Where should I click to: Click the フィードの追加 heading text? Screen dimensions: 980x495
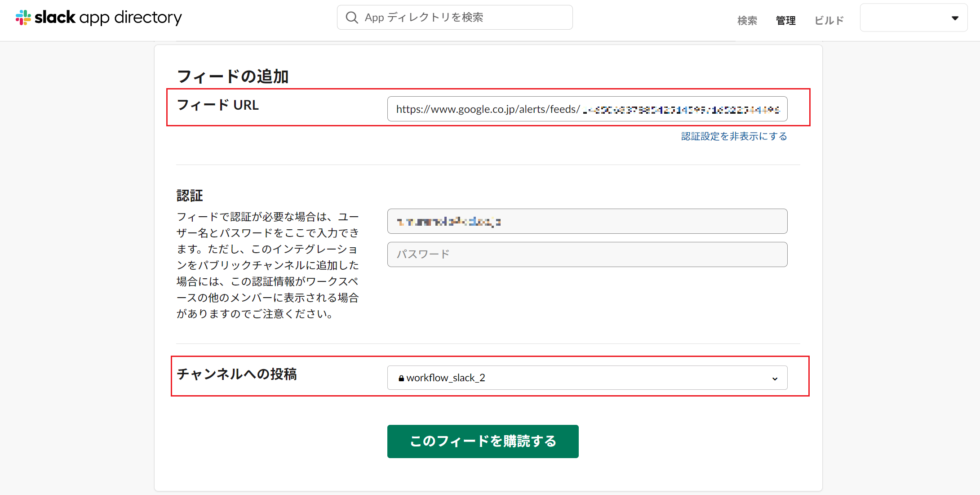[233, 76]
